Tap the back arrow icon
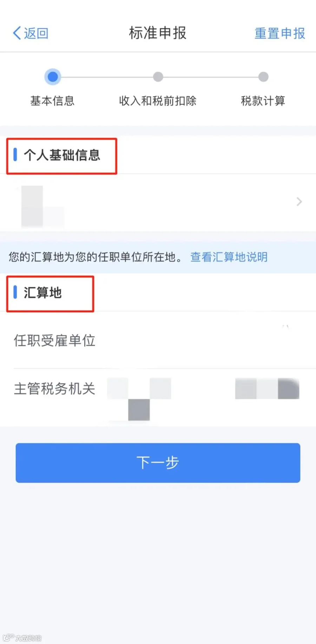The width and height of the screenshot is (316, 644). pyautogui.click(x=17, y=33)
